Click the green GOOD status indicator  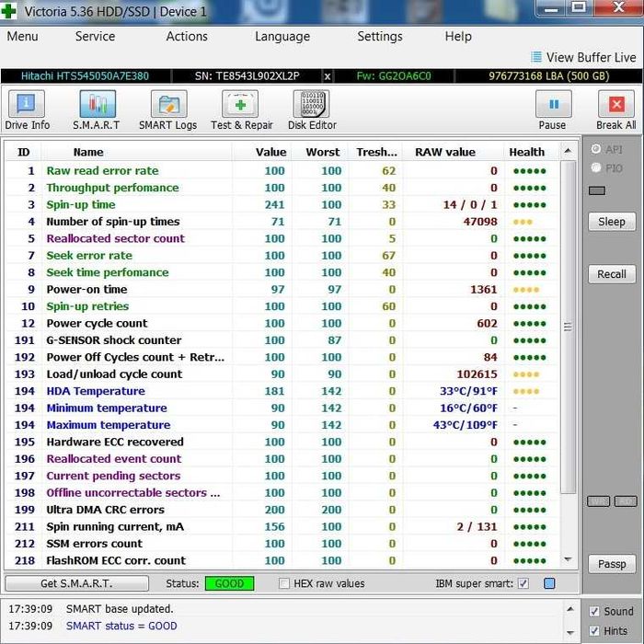230,583
